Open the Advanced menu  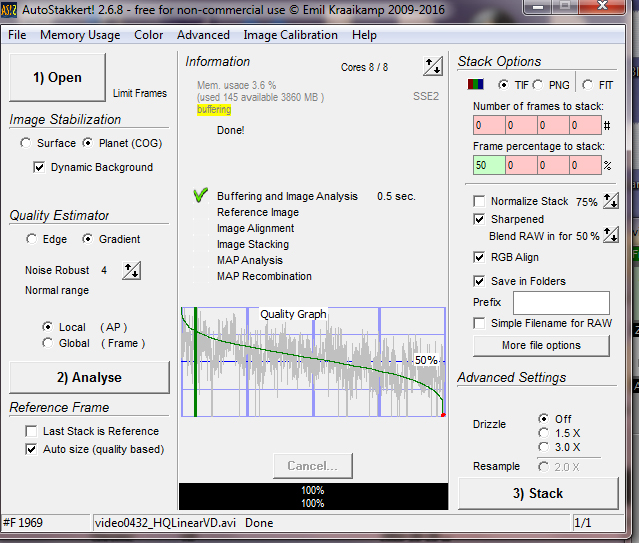point(203,35)
